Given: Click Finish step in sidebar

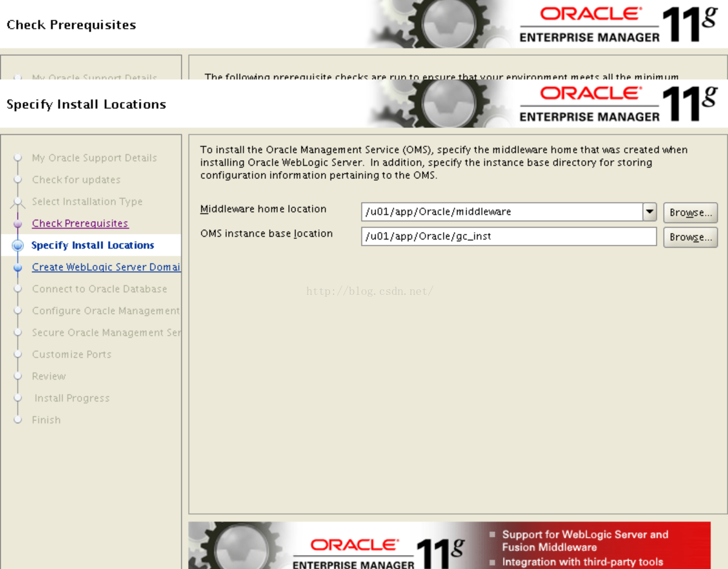Looking at the screenshot, I should (x=46, y=420).
